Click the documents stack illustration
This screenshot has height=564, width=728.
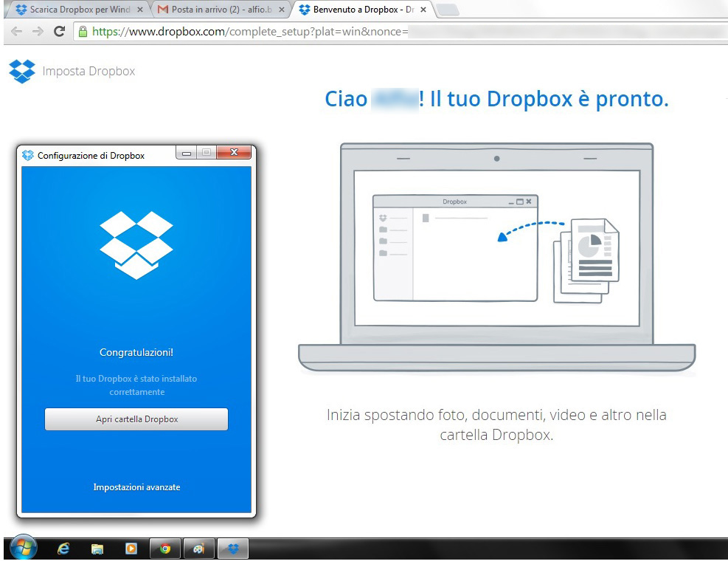[586, 261]
